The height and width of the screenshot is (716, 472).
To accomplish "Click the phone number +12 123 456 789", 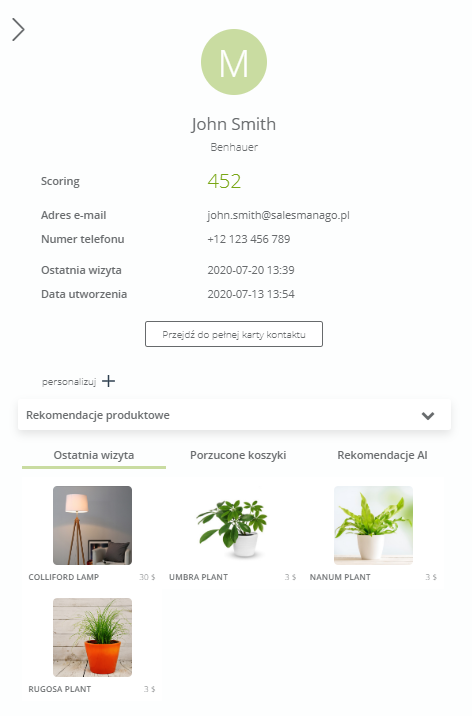I will click(x=249, y=239).
